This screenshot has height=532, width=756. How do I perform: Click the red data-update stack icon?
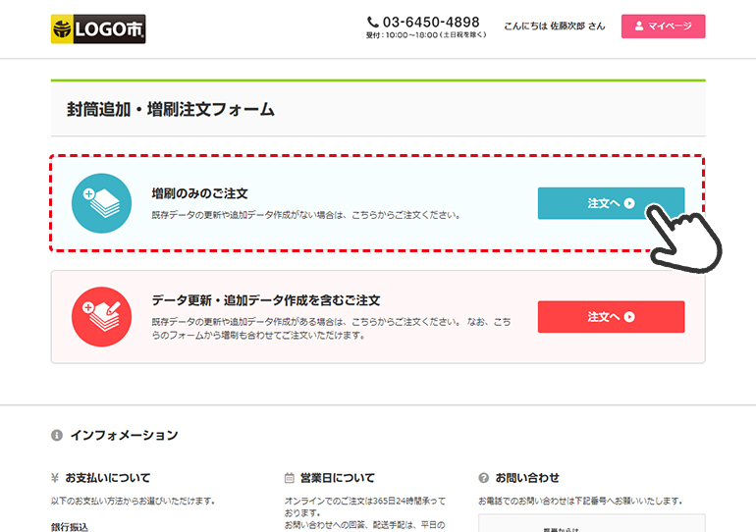[102, 317]
